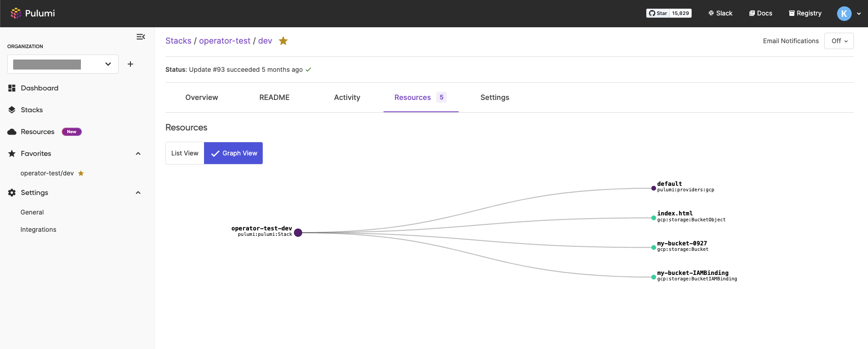The image size is (868, 349).
Task: Go to Dashboard in the sidebar
Action: pos(40,88)
